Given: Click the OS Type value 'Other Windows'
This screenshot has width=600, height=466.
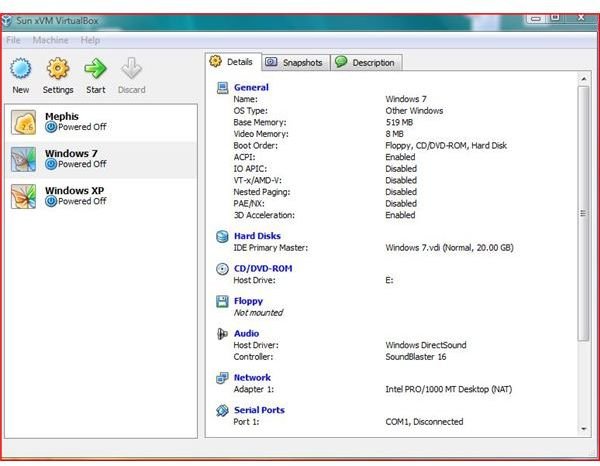Looking at the screenshot, I should (414, 111).
